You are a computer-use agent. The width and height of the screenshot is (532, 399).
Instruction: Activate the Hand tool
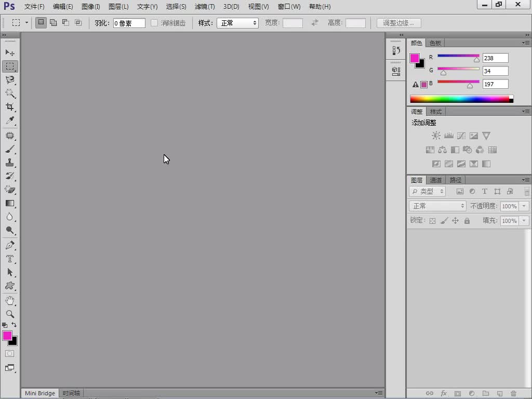point(10,301)
